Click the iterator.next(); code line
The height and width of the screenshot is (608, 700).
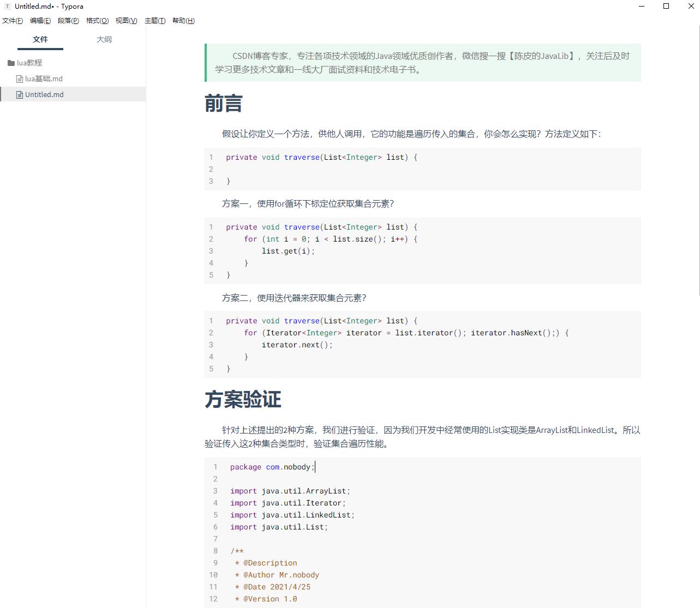point(297,345)
